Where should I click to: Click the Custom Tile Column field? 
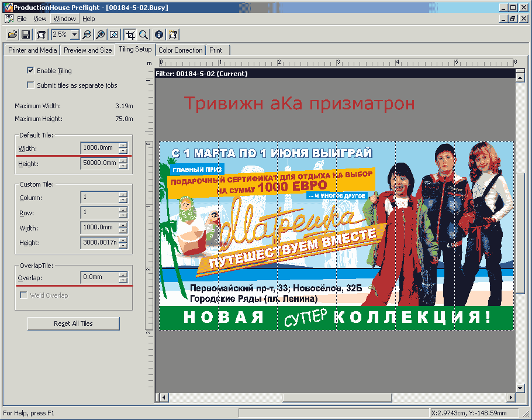point(100,197)
